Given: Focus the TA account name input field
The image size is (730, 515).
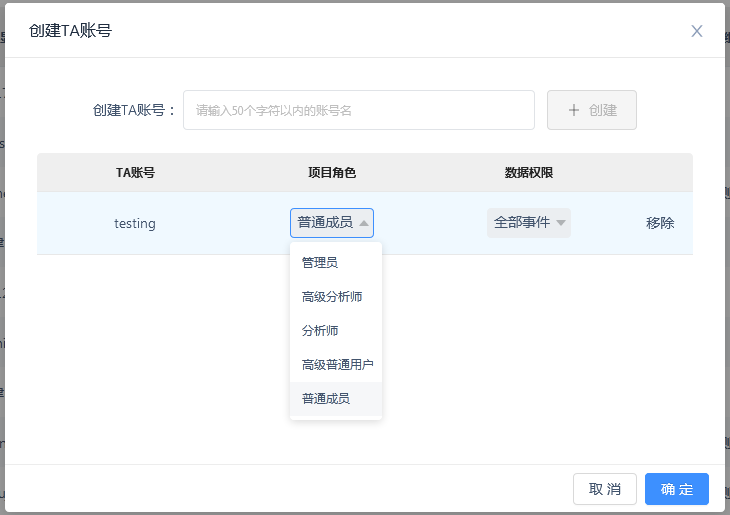Looking at the screenshot, I should (358, 110).
